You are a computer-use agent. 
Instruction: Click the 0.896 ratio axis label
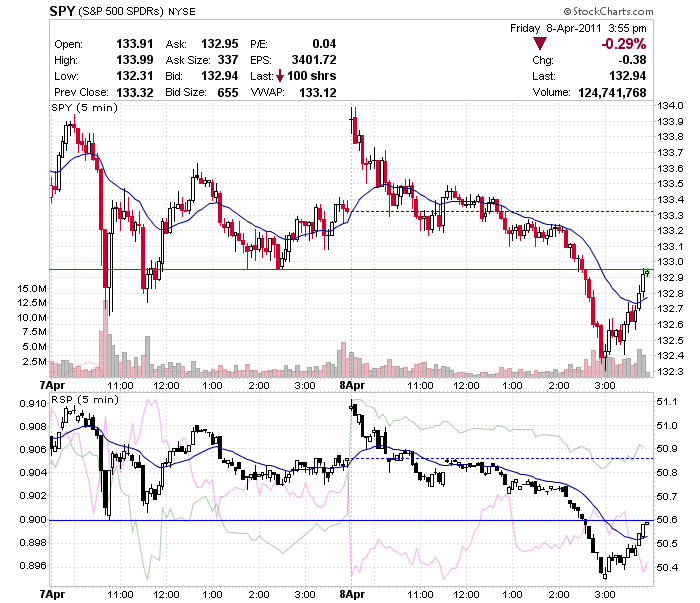[33, 566]
